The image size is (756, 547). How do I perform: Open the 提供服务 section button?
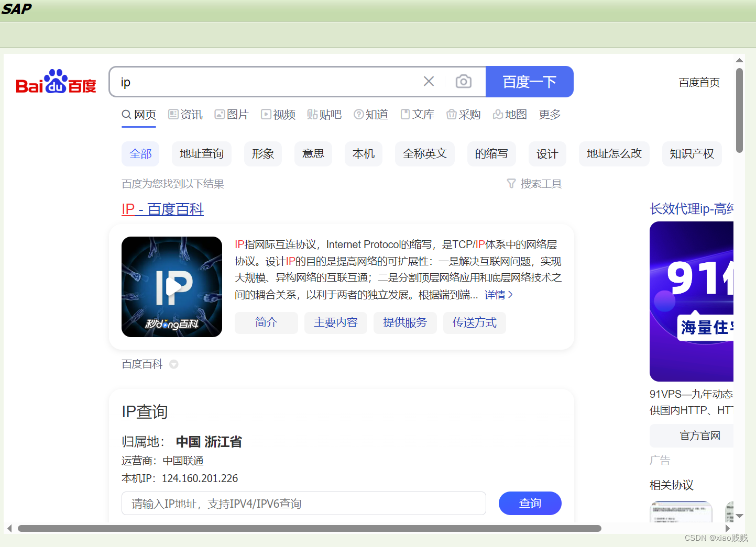pyautogui.click(x=405, y=322)
